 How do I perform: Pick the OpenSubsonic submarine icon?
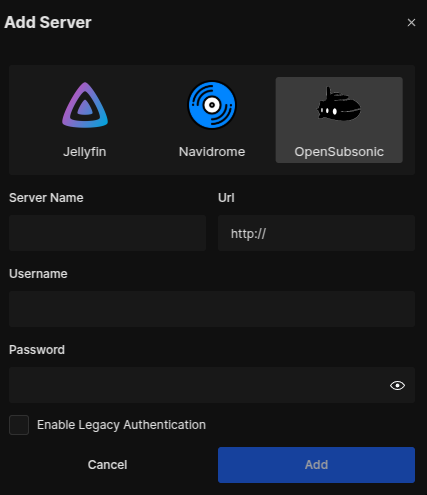339,104
